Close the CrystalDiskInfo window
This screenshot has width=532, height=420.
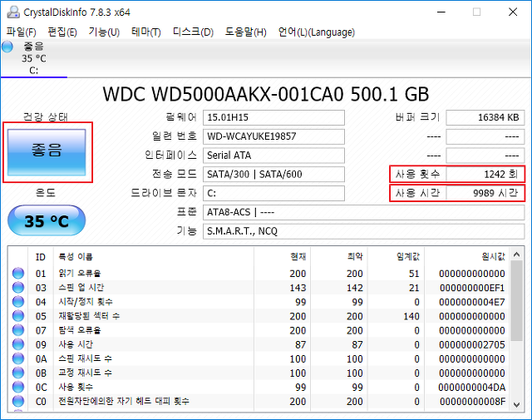pyautogui.click(x=513, y=12)
